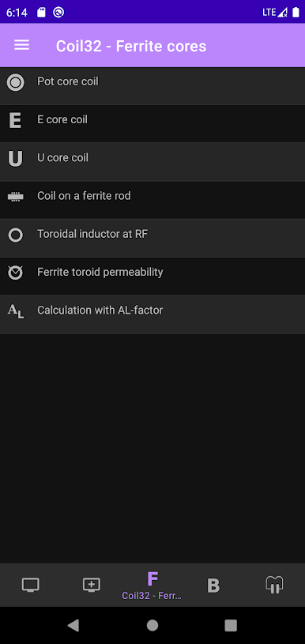
Task: Switch to the monitor-plus bottom tab
Action: point(92,585)
